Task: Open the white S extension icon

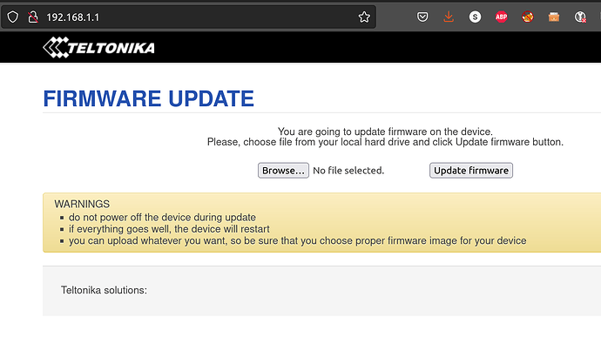Action: (x=475, y=17)
